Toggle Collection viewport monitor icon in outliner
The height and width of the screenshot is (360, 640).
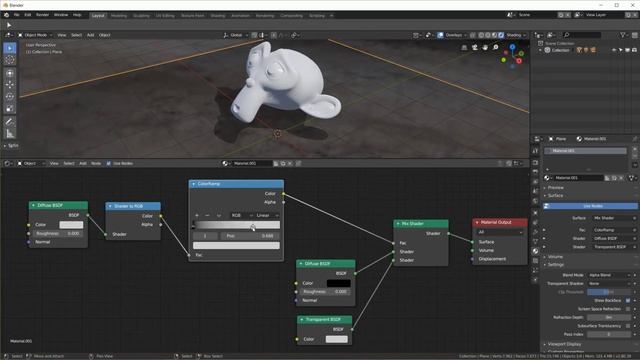[x=628, y=50]
